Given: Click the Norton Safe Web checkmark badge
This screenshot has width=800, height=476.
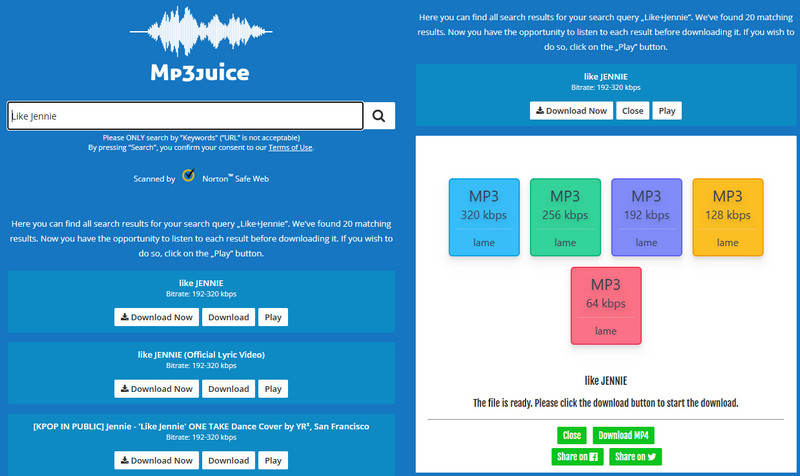Looking at the screenshot, I should click(x=189, y=175).
